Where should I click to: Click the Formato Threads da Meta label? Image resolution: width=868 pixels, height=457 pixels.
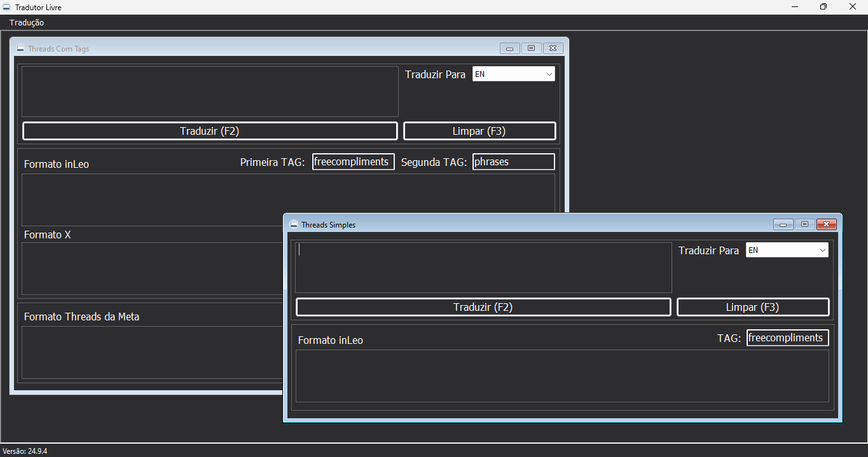(81, 317)
